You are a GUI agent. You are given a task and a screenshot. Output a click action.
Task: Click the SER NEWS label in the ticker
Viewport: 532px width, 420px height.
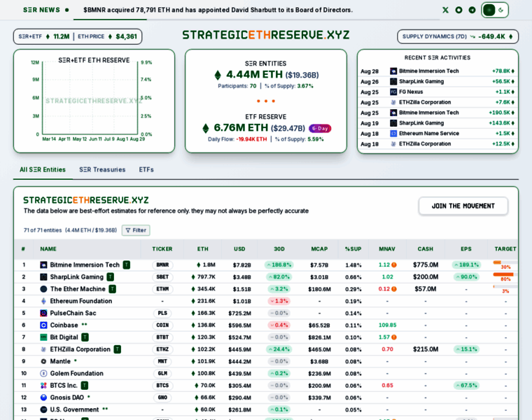[x=41, y=10]
